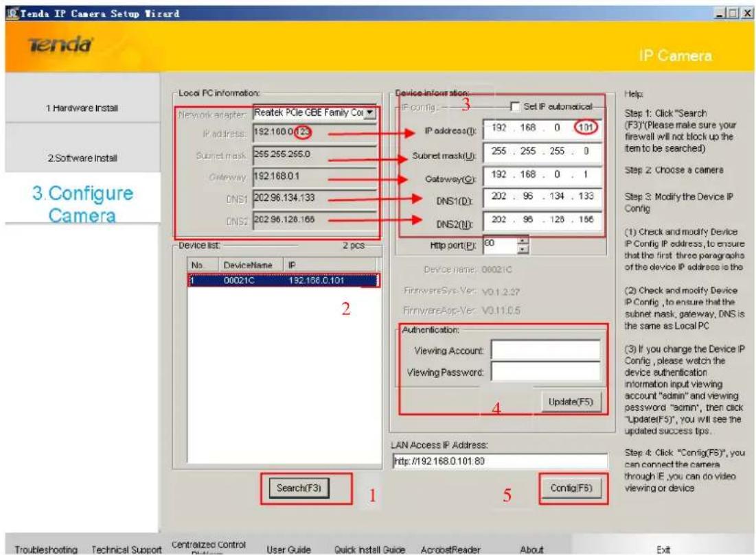This screenshot has height=555, width=756.
Task: Click the device Gateway(G) field
Action: (x=542, y=175)
